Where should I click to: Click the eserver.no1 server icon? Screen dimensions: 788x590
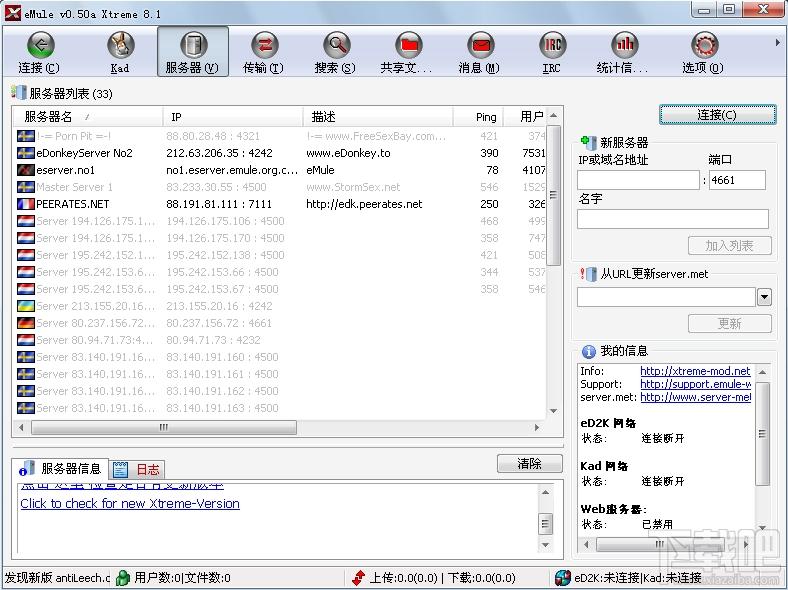26,170
